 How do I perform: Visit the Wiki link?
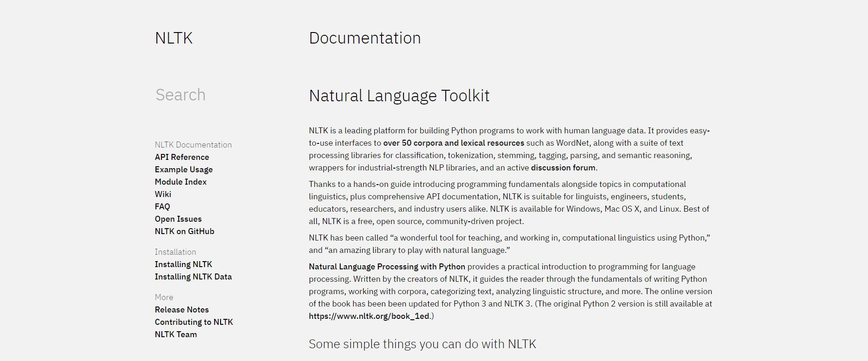coord(163,194)
